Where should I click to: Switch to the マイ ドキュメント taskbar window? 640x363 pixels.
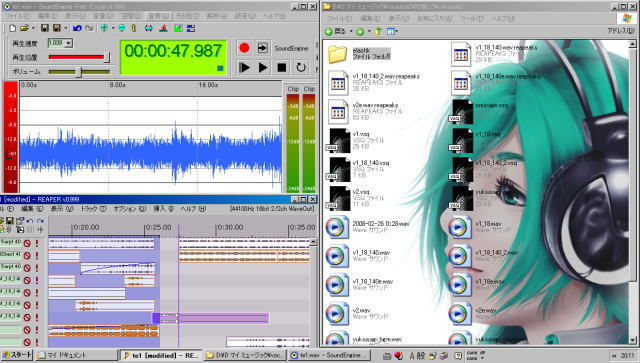pos(76,355)
